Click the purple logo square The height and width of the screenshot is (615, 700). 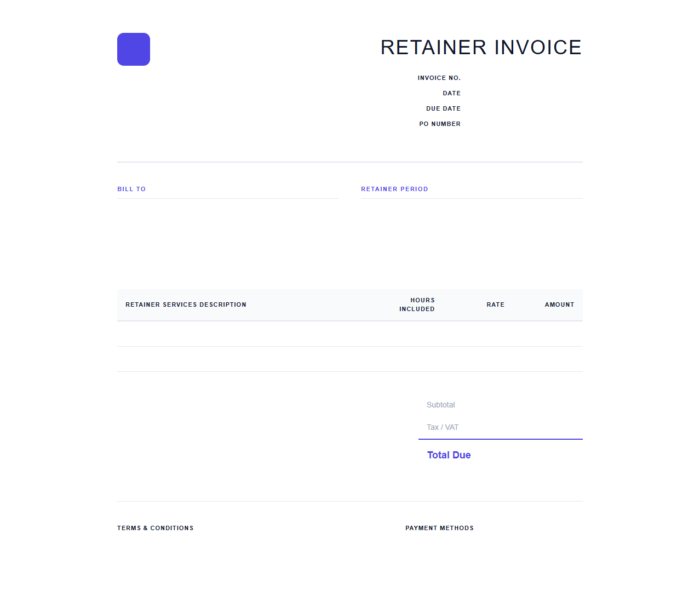click(x=134, y=49)
